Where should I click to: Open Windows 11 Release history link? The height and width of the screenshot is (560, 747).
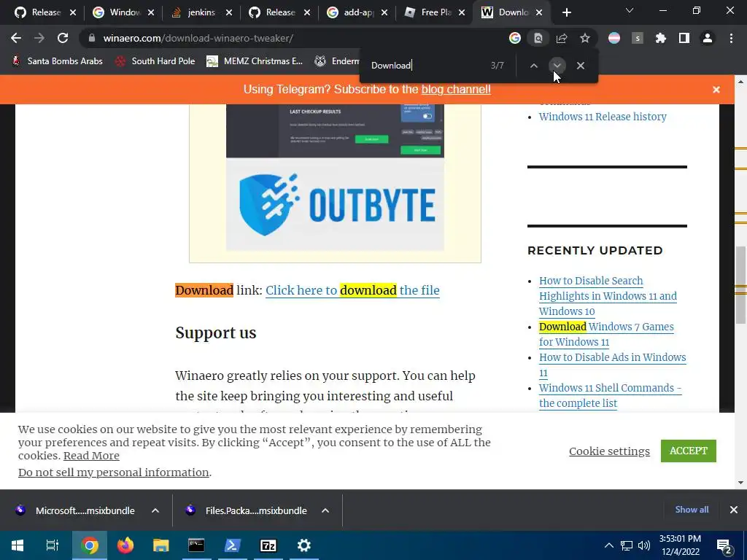pos(603,117)
